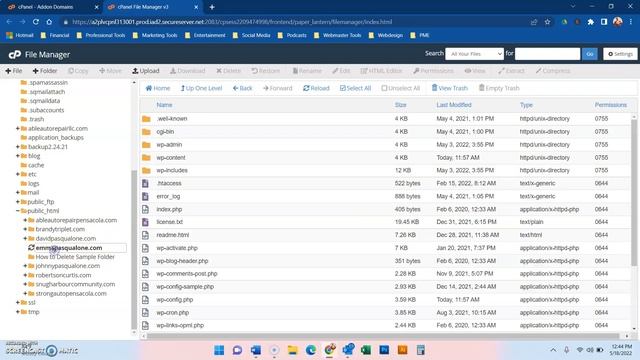
Task: Open the Professional Tools bookmarks folder
Action: pyautogui.click(x=101, y=35)
